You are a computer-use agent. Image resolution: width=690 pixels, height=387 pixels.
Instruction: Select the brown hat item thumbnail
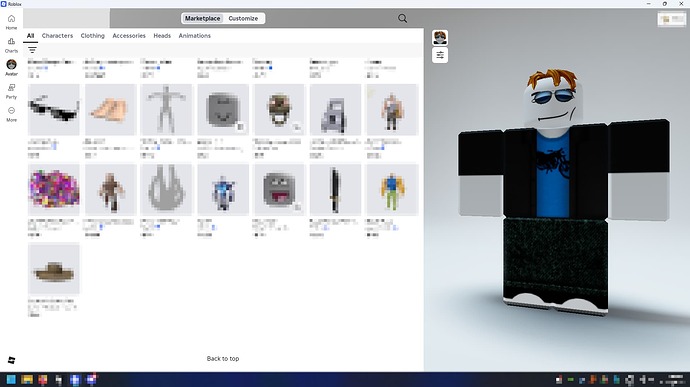coord(54,269)
